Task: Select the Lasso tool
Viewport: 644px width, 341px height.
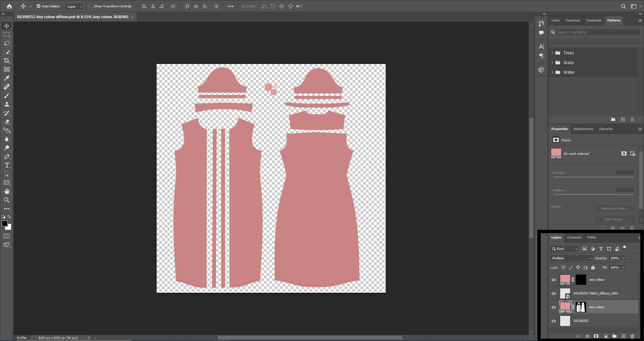Action: pyautogui.click(x=7, y=43)
